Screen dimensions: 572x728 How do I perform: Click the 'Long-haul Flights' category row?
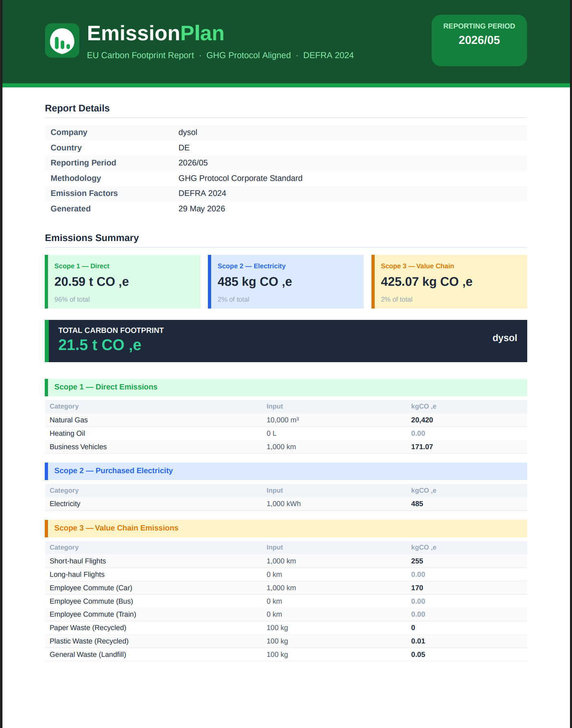[x=286, y=575]
